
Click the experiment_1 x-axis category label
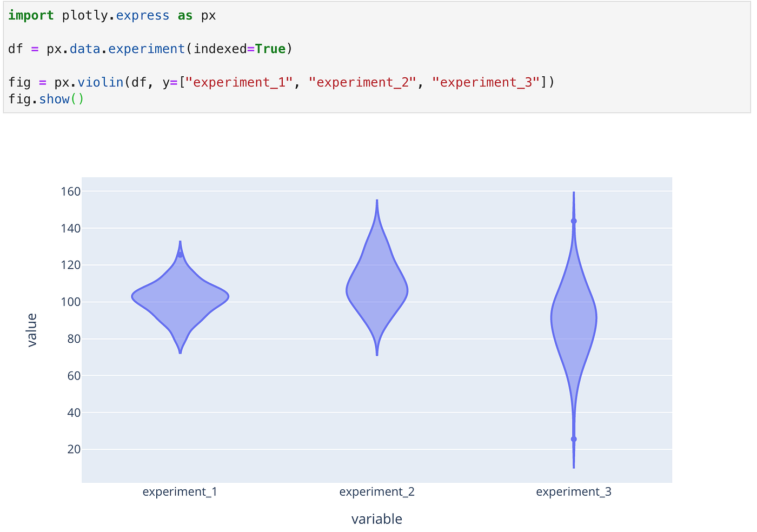coord(180,491)
